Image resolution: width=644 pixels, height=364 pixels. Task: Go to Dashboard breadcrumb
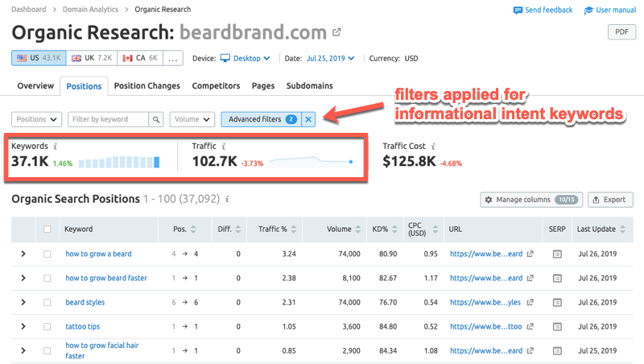[x=29, y=10]
